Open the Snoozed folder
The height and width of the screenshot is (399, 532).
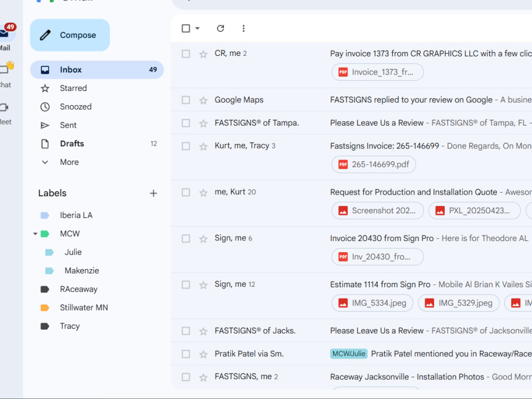click(97, 106)
